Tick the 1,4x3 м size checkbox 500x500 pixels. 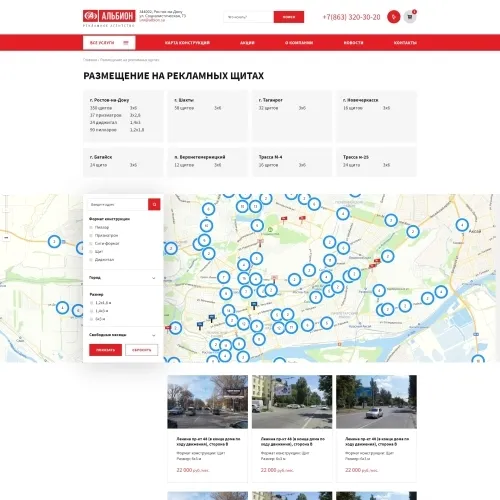pos(91,311)
